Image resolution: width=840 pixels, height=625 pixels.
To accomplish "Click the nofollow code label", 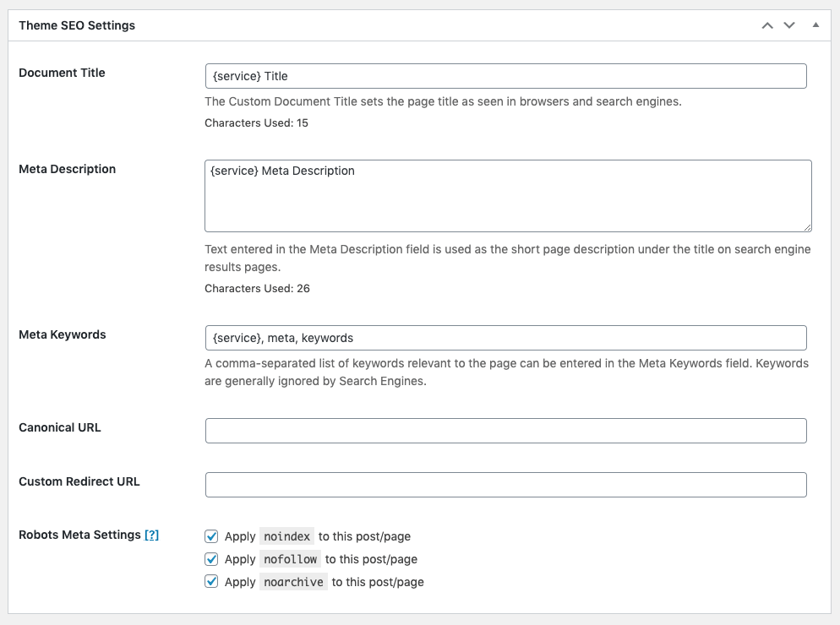I will (x=291, y=559).
